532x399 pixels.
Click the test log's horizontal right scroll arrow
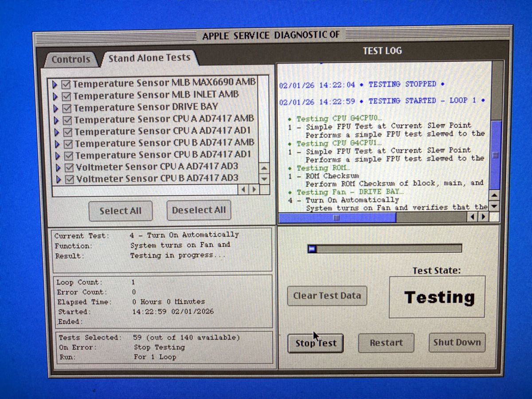coord(484,217)
